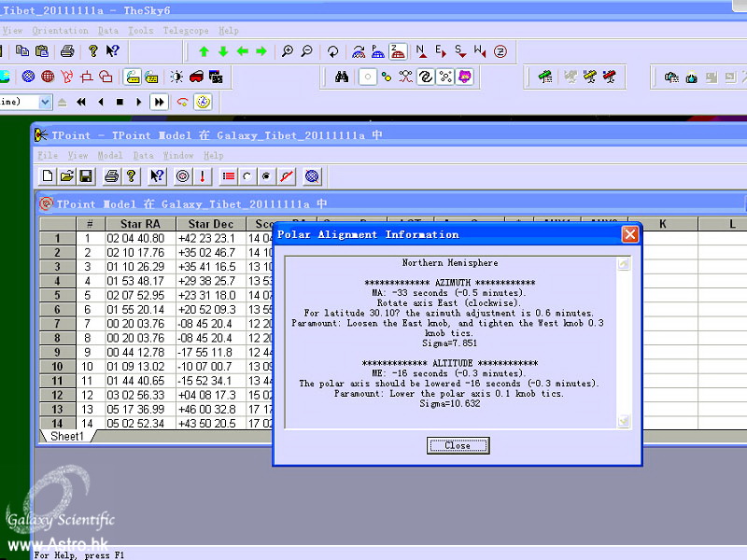The image size is (747, 560).
Task: Toggle the highlighted star display button beside binoculars
Action: click(x=368, y=77)
